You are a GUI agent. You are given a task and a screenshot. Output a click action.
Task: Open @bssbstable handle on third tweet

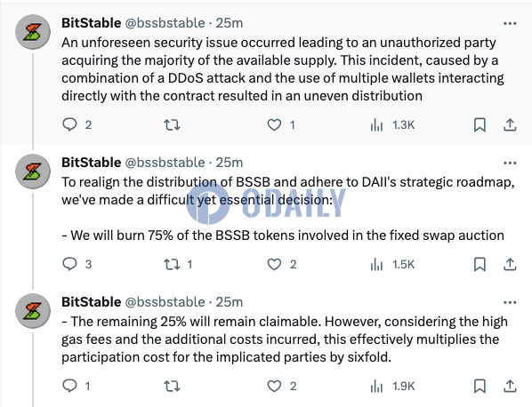[165, 302]
